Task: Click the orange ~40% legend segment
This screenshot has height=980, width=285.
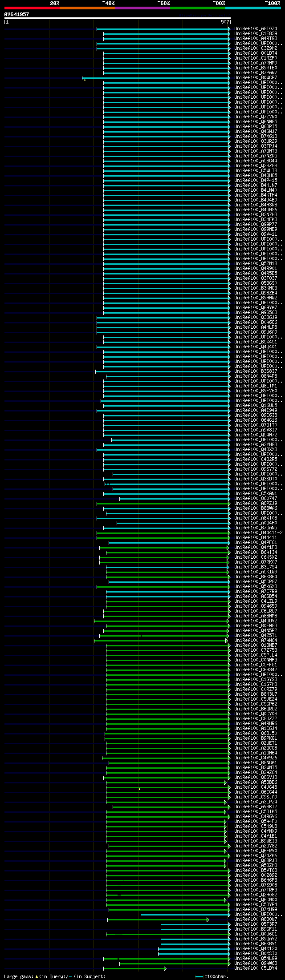Action: point(87,8)
